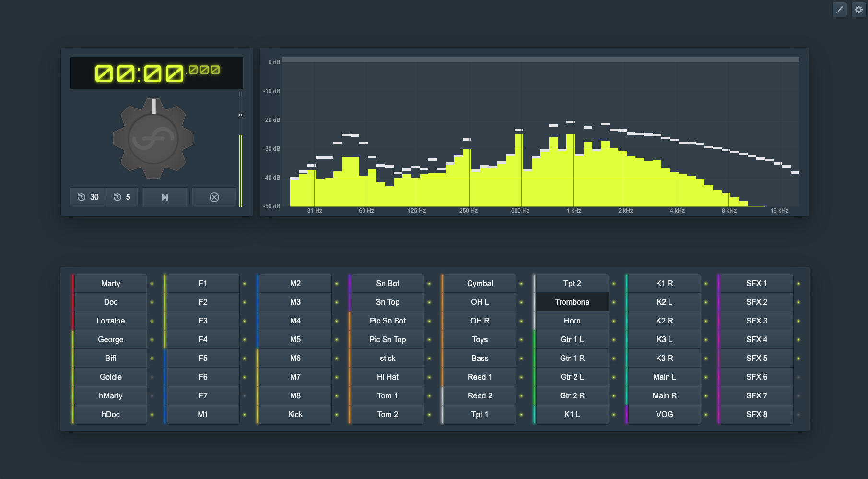The image size is (868, 479).
Task: Select the Main R channel
Action: point(665,395)
